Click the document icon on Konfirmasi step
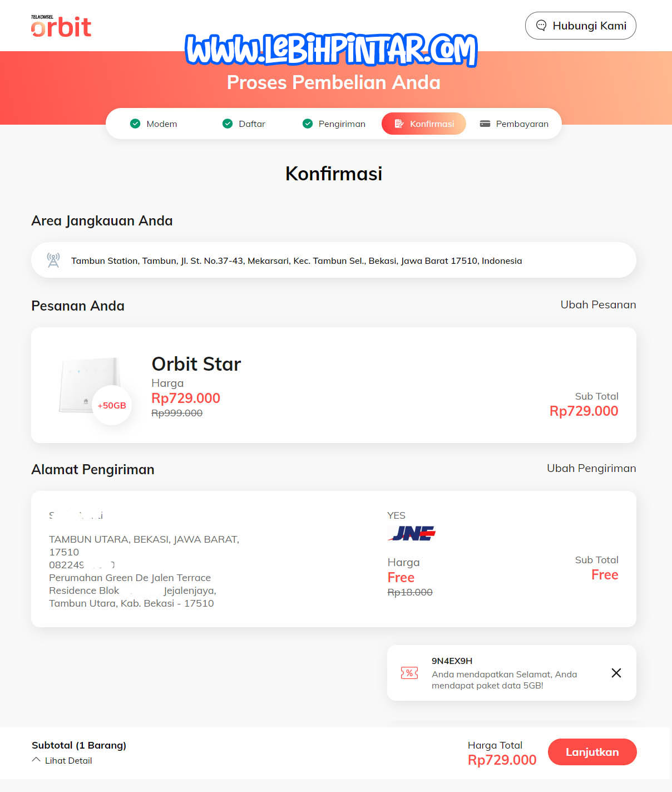 [398, 124]
